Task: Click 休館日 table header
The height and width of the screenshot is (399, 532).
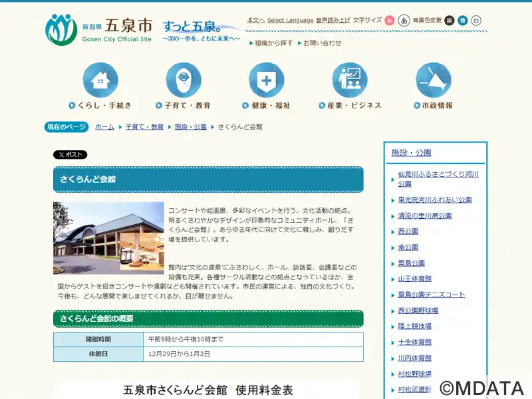Action: pos(98,354)
